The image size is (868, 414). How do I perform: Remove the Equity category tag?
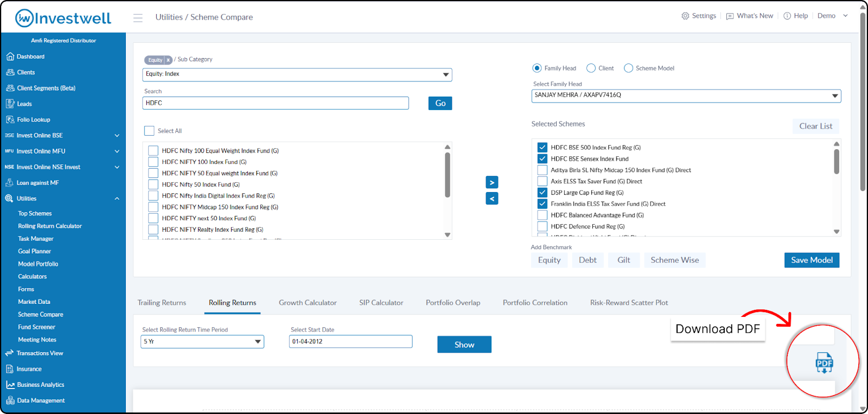(168, 60)
